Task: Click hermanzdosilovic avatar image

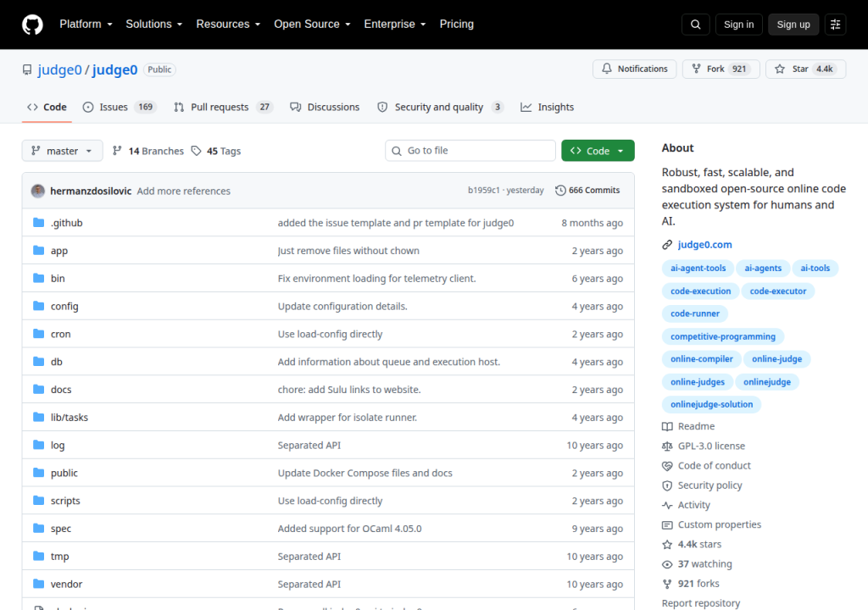Action: click(x=37, y=191)
